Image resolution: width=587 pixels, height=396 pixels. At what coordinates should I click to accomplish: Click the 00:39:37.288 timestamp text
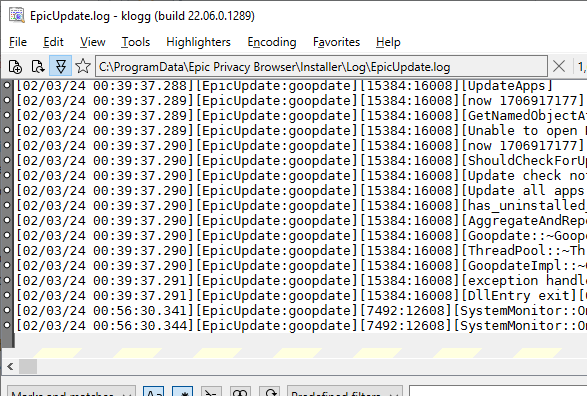140,86
